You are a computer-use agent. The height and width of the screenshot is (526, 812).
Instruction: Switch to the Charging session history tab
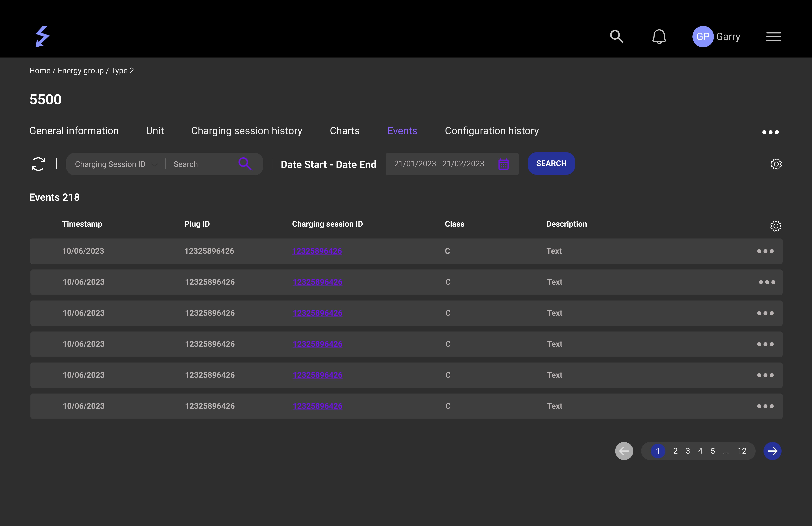pos(247,131)
